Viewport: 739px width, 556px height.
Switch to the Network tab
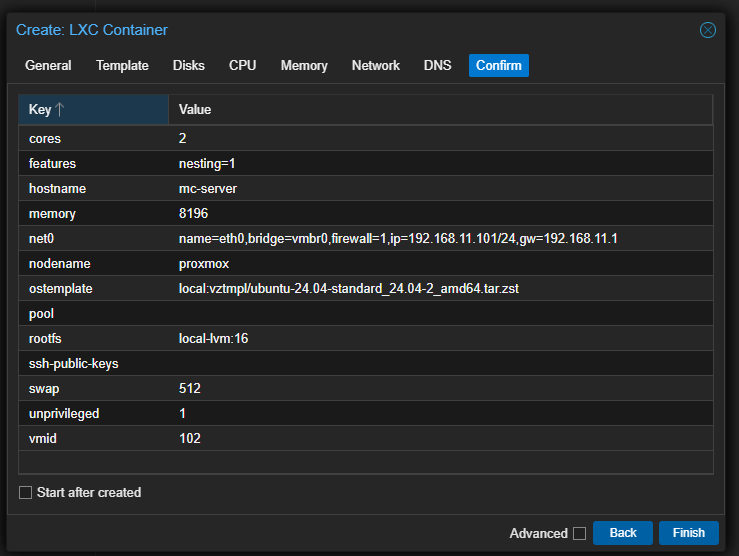coord(375,66)
